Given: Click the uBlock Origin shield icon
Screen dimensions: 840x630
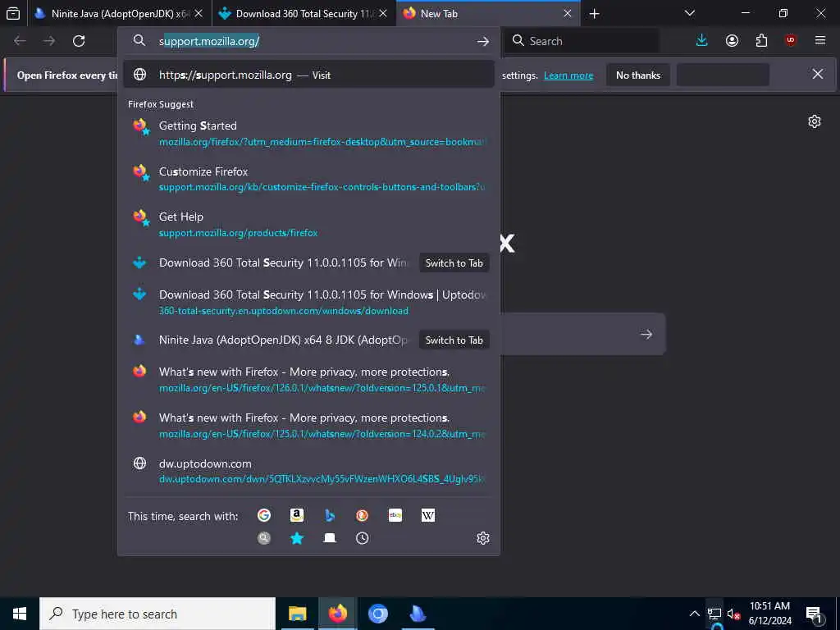Looking at the screenshot, I should [x=790, y=41].
